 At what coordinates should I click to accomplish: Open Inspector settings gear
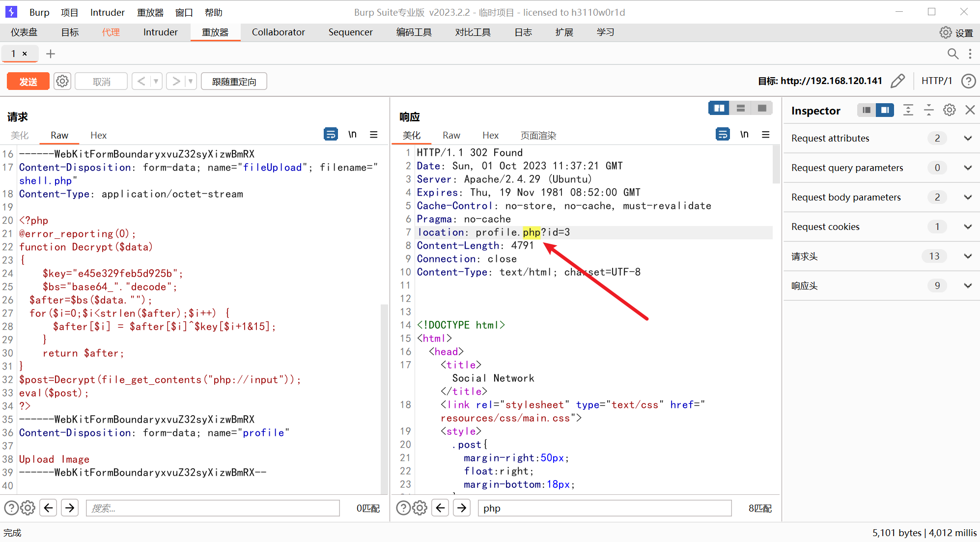950,110
